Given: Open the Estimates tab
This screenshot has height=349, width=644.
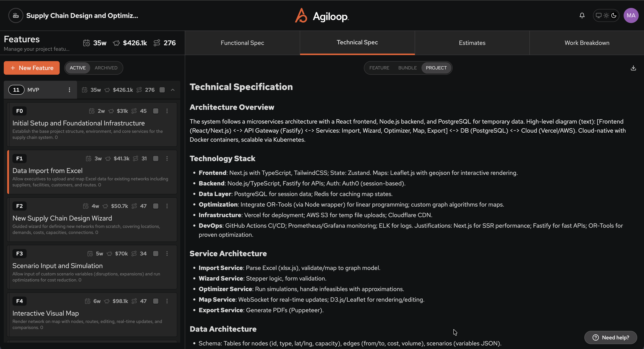Looking at the screenshot, I should click(x=472, y=43).
